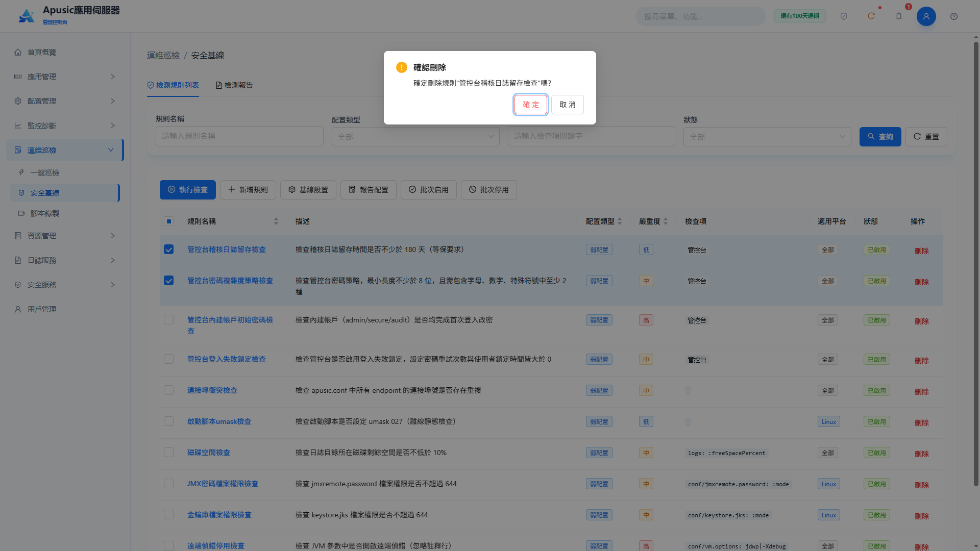Cancel deletion with 取消 button

pos(567,105)
